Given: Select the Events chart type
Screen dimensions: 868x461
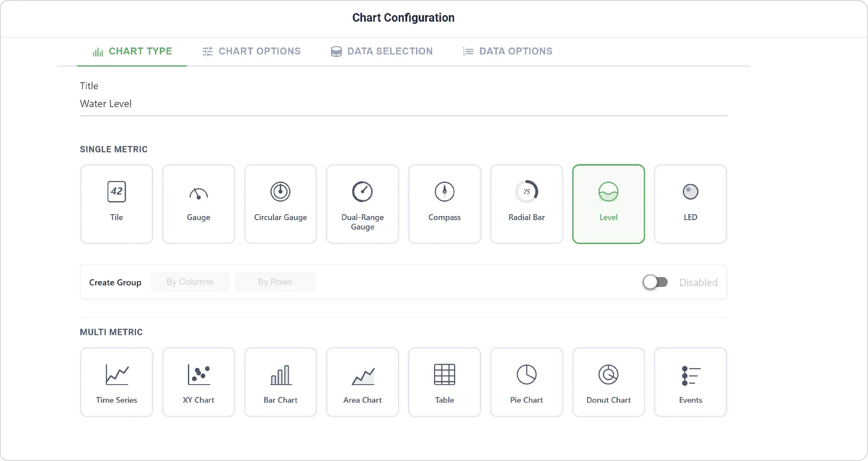Looking at the screenshot, I should tap(691, 382).
